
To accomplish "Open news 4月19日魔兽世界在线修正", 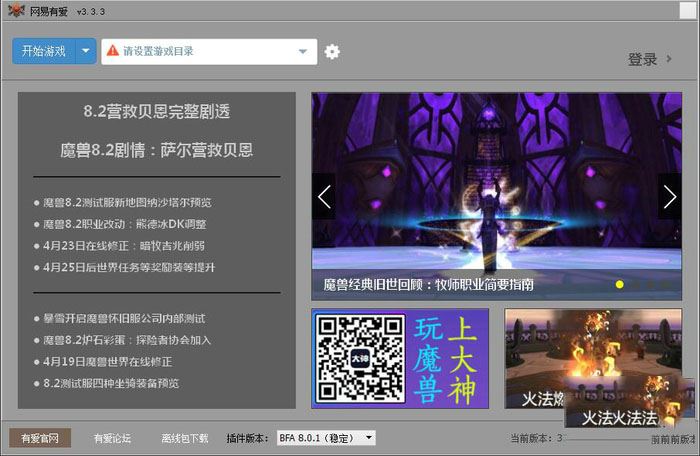I will point(108,361).
